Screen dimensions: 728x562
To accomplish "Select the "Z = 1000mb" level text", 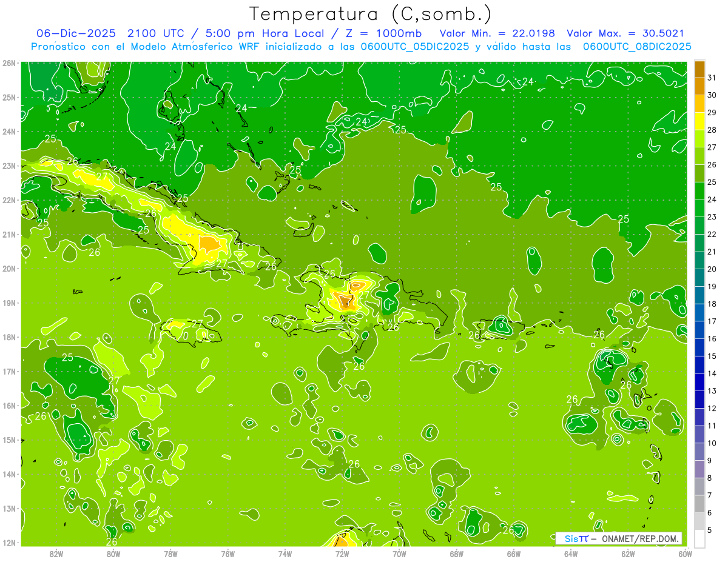I will tap(382, 33).
